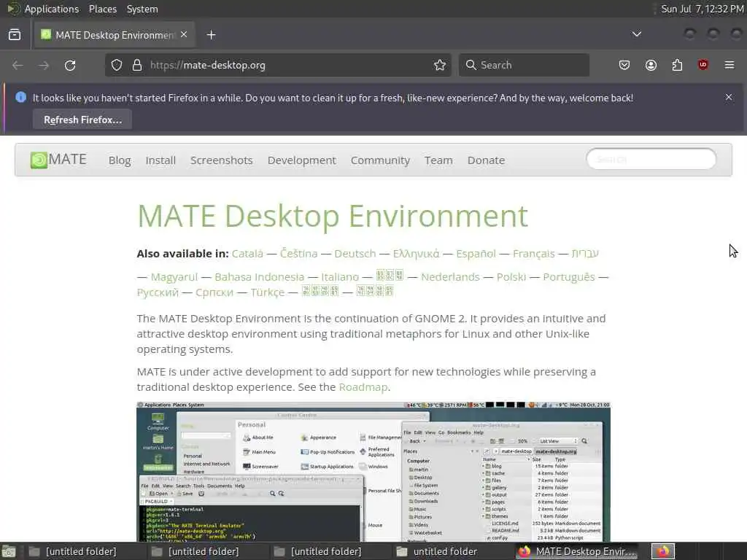Open the Firefox View icon

15,35
